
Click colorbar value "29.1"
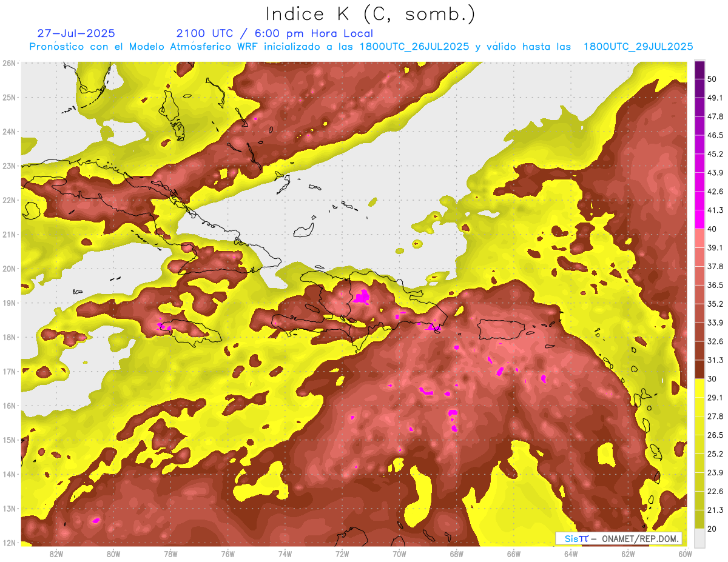pos(715,397)
